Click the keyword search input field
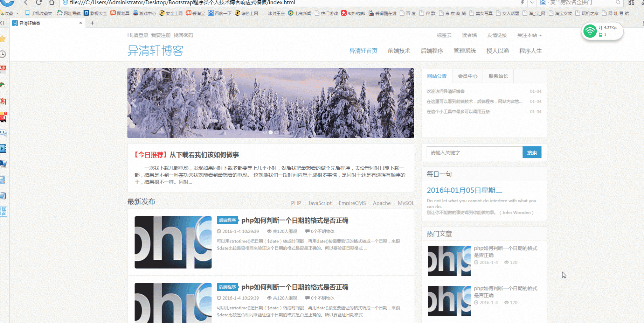 pos(474,153)
